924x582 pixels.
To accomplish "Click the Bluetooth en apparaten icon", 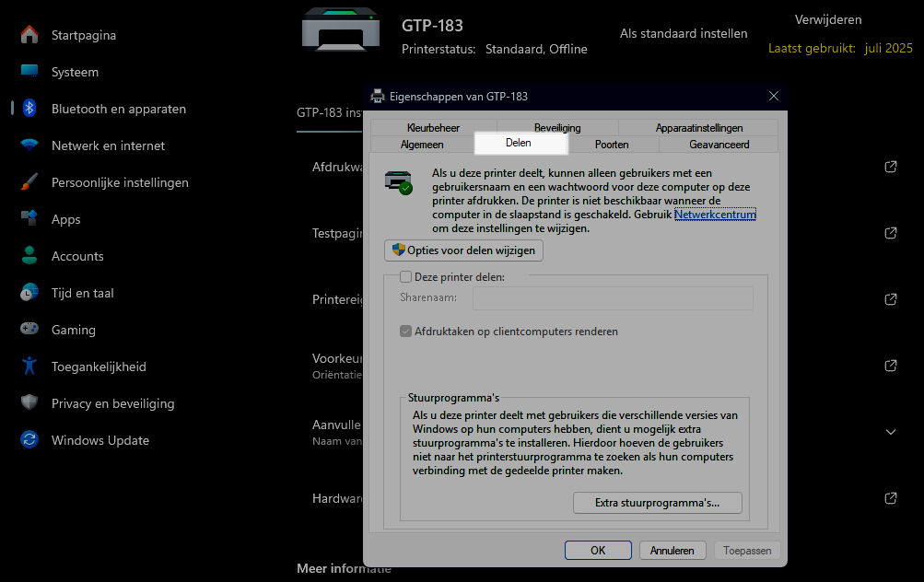I will click(x=29, y=109).
